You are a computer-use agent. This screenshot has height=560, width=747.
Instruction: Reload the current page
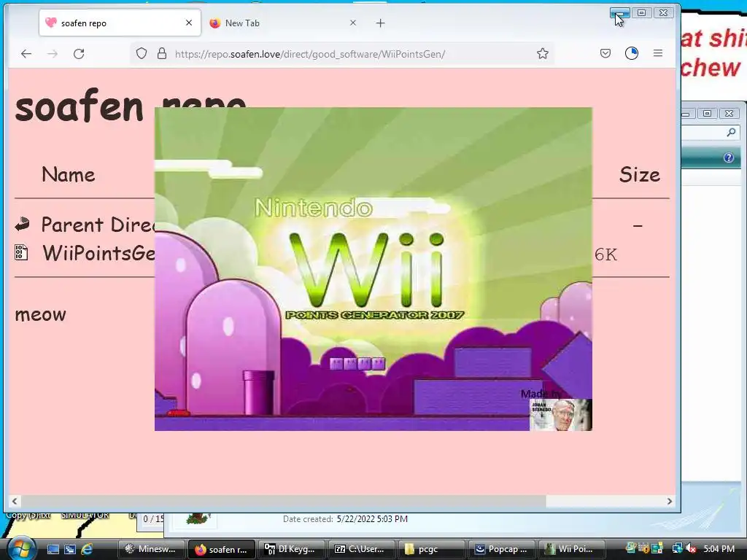pyautogui.click(x=79, y=54)
